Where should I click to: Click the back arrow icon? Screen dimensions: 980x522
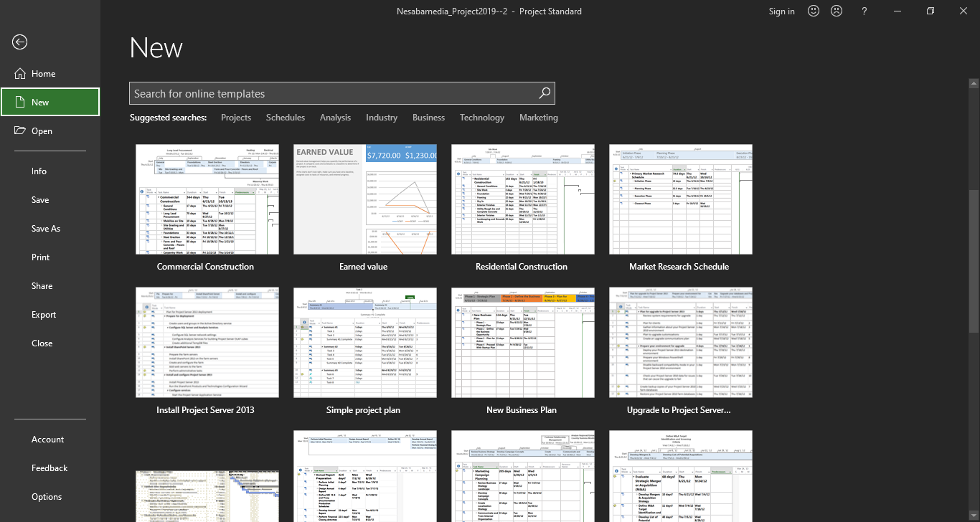click(19, 42)
